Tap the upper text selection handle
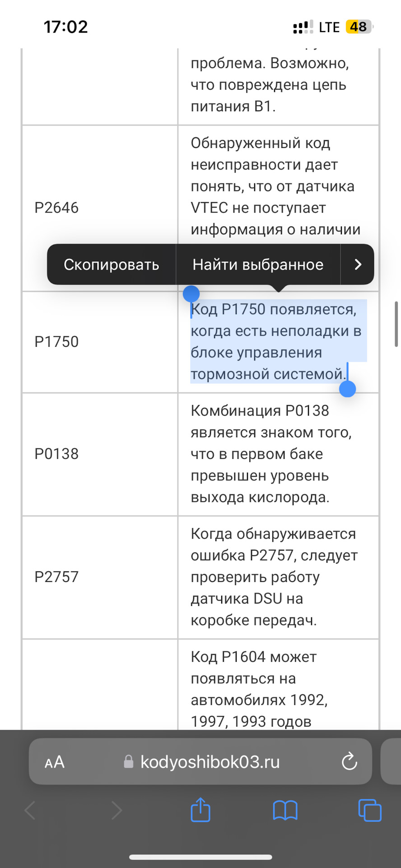Screen dimensions: 401x868 191,294
